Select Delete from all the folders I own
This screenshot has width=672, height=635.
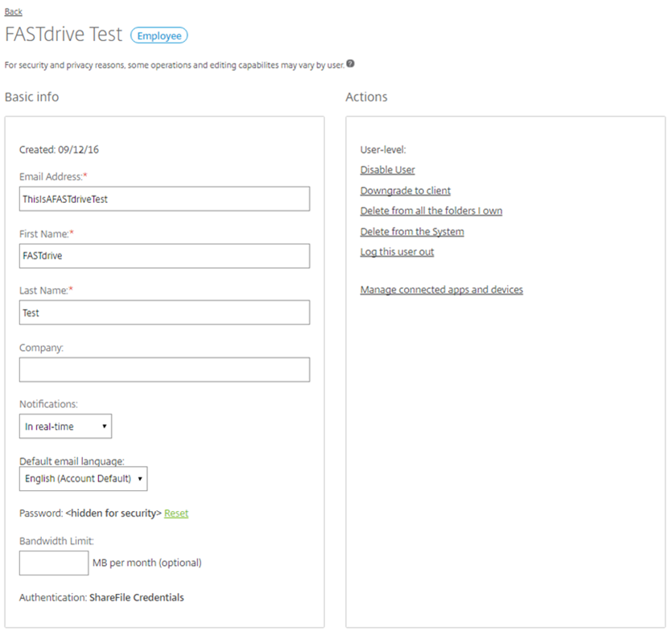click(431, 211)
